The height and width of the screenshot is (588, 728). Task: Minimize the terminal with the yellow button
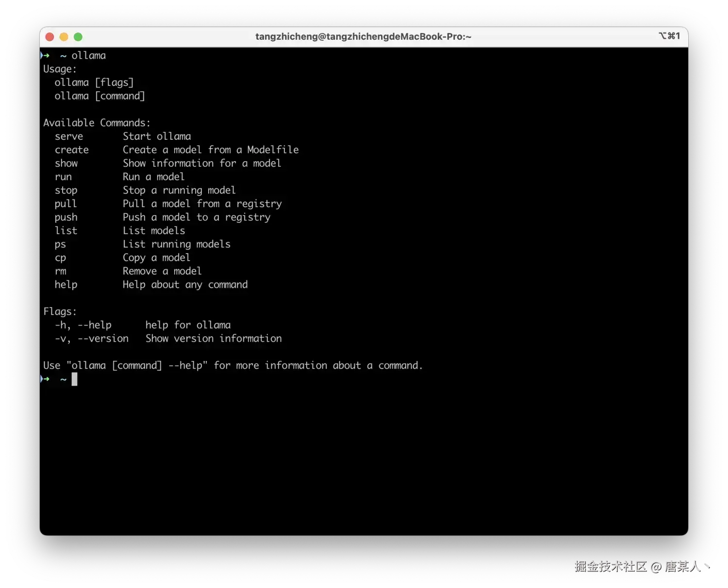tap(64, 37)
